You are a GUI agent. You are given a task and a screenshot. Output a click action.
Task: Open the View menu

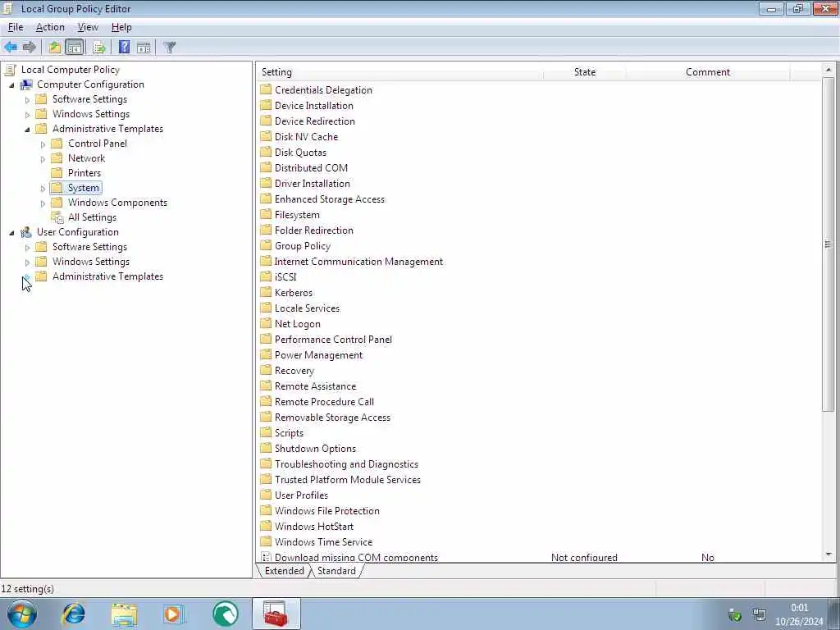(x=88, y=27)
